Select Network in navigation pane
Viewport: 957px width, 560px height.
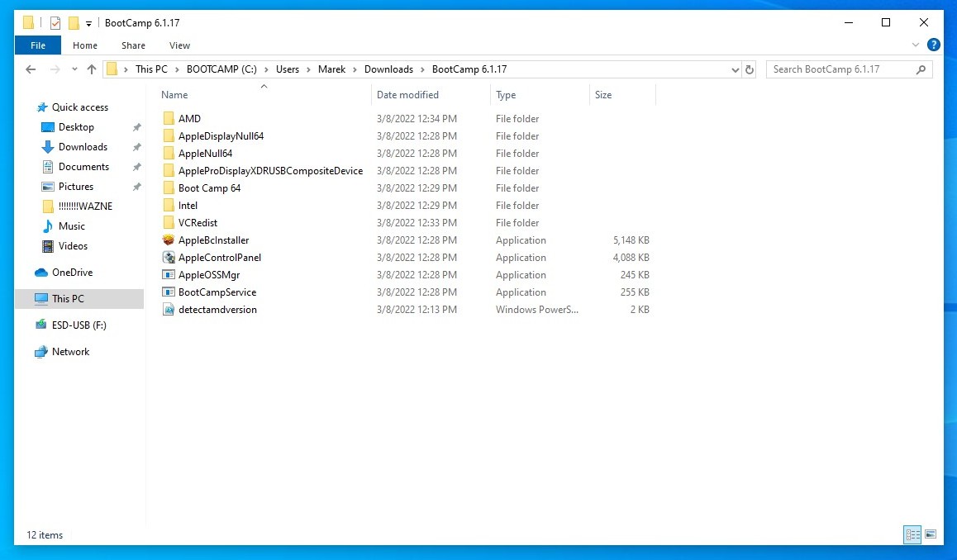71,352
